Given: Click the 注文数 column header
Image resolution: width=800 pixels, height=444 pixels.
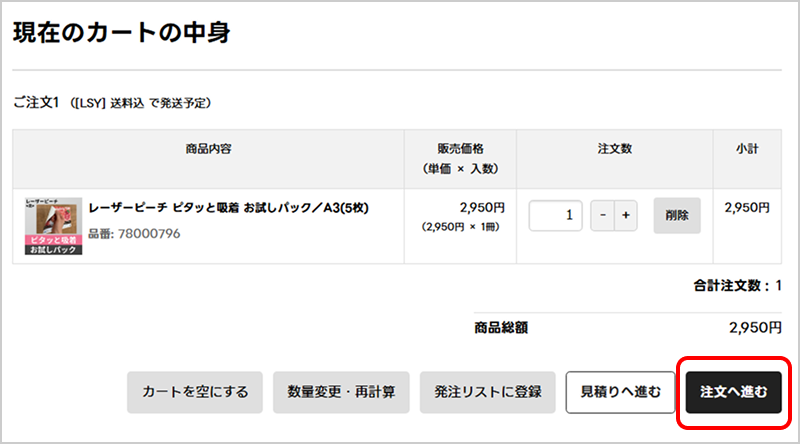Looking at the screenshot, I should [615, 148].
